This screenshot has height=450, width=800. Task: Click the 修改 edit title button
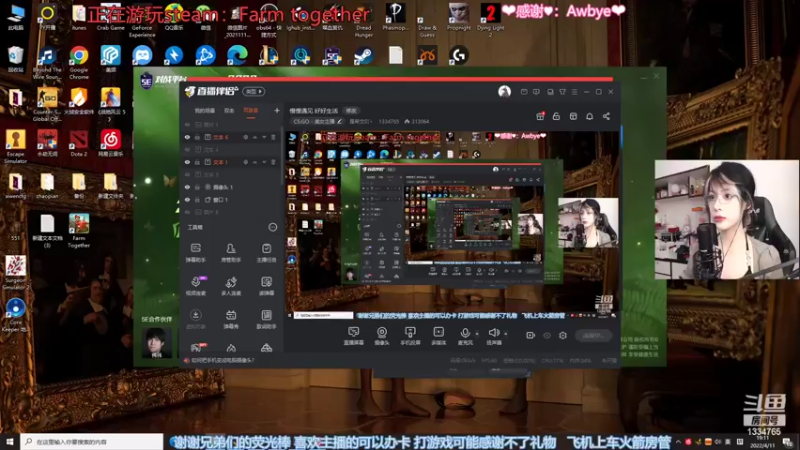pyautogui.click(x=351, y=110)
